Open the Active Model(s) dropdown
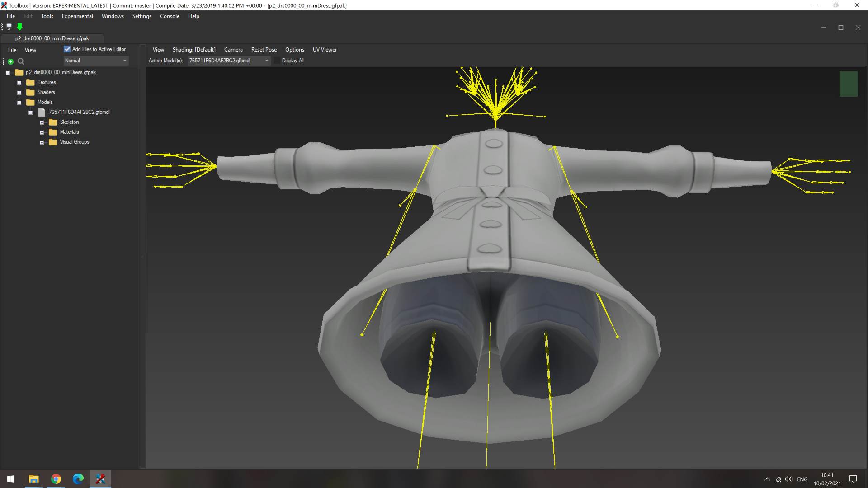The height and width of the screenshot is (488, 868). pyautogui.click(x=229, y=61)
